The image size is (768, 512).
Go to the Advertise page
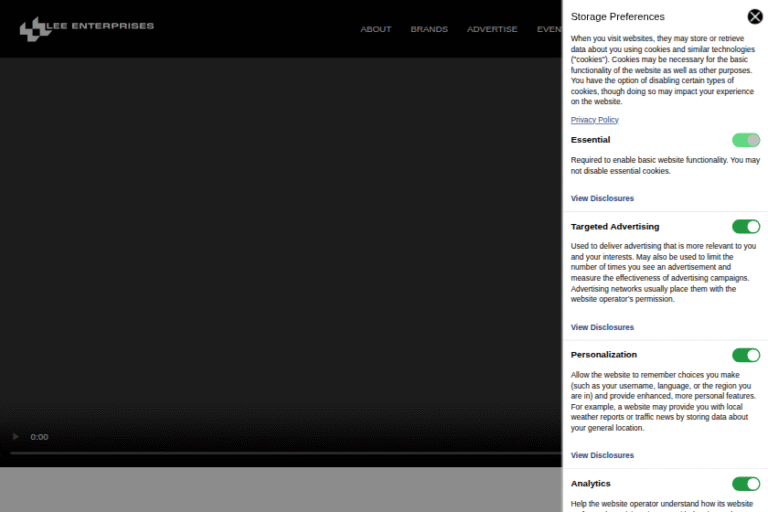coord(492,29)
